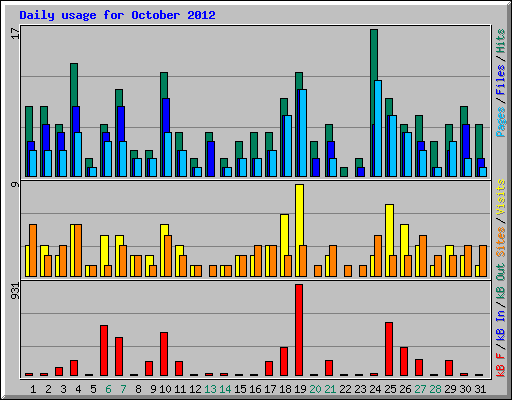Select green weekend day label 14
This screenshot has width=512, height=400.
[x=225, y=389]
